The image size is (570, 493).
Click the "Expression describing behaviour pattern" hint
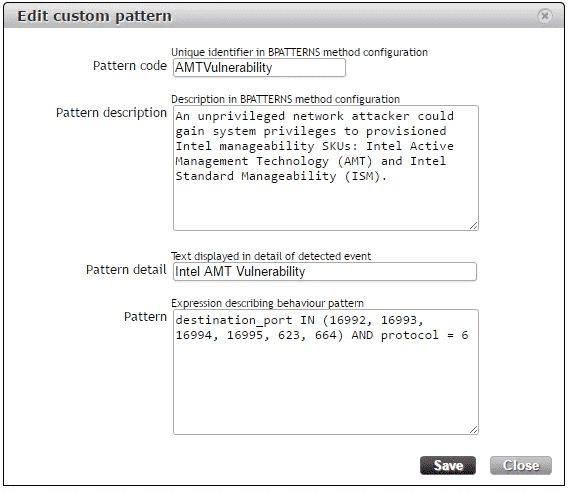click(267, 303)
